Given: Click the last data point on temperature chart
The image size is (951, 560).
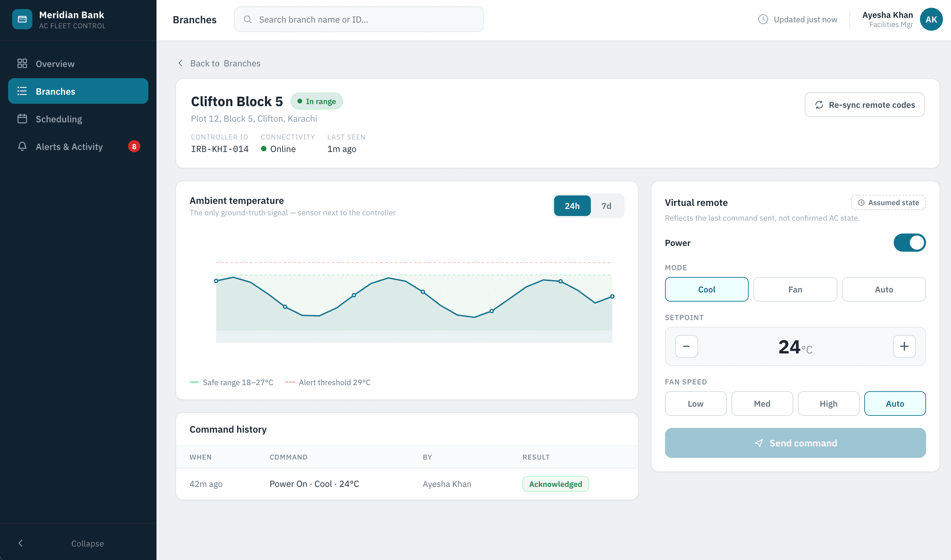Looking at the screenshot, I should tap(612, 297).
